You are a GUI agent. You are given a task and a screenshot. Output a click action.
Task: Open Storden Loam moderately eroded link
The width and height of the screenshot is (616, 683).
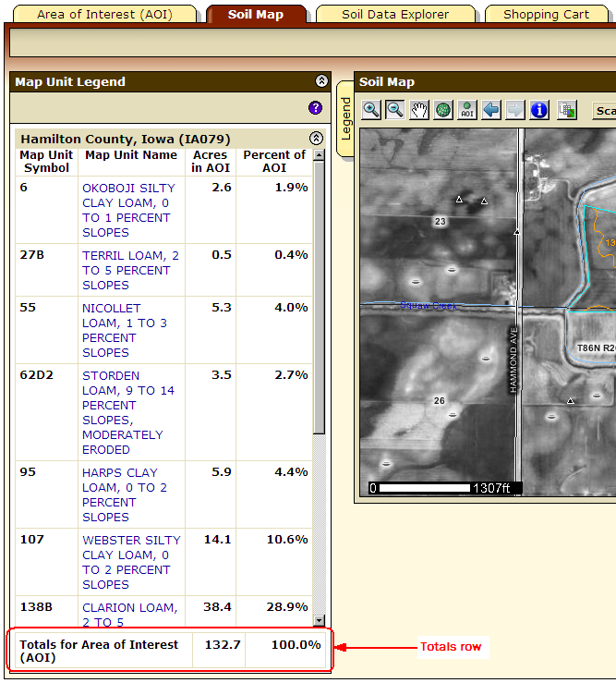click(x=128, y=412)
